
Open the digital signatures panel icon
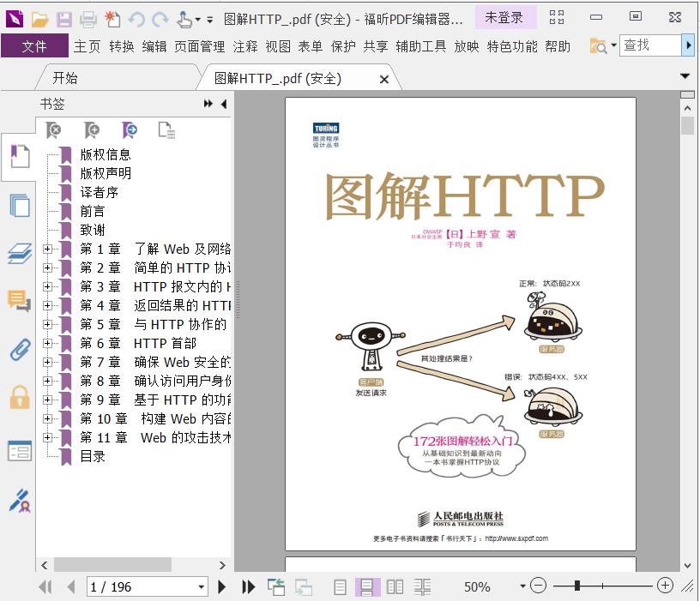20,501
